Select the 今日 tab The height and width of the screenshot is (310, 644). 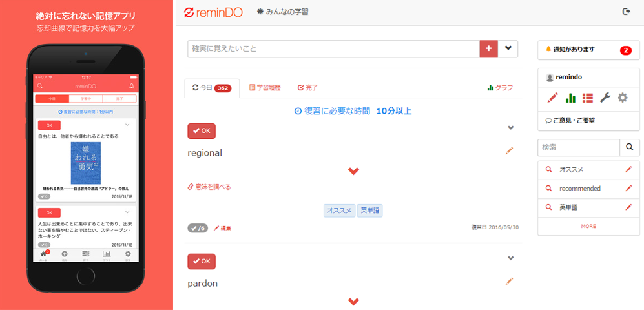tap(212, 88)
